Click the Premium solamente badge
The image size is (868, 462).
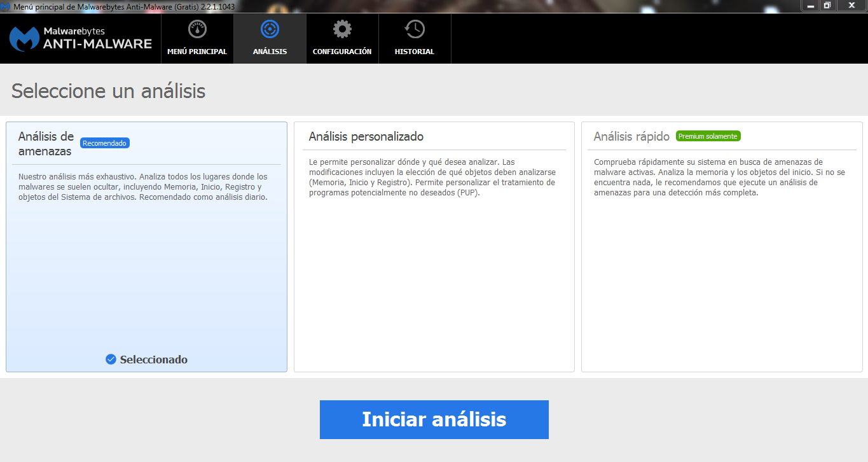click(x=708, y=136)
